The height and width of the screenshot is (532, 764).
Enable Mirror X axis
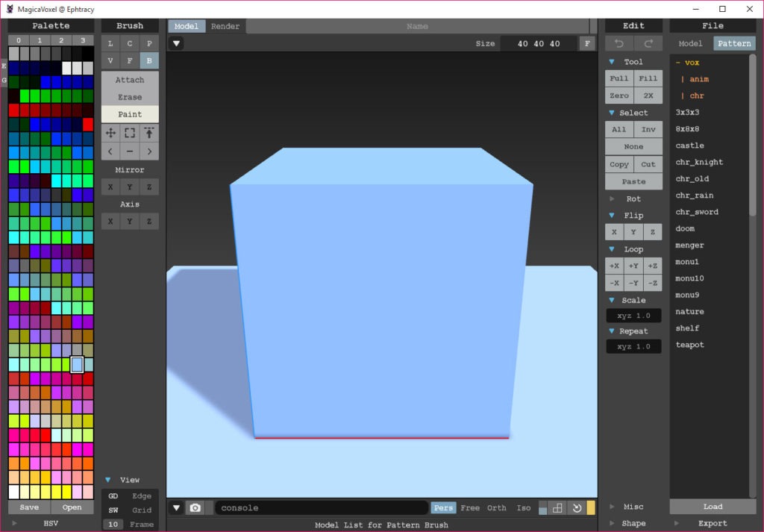pos(110,187)
